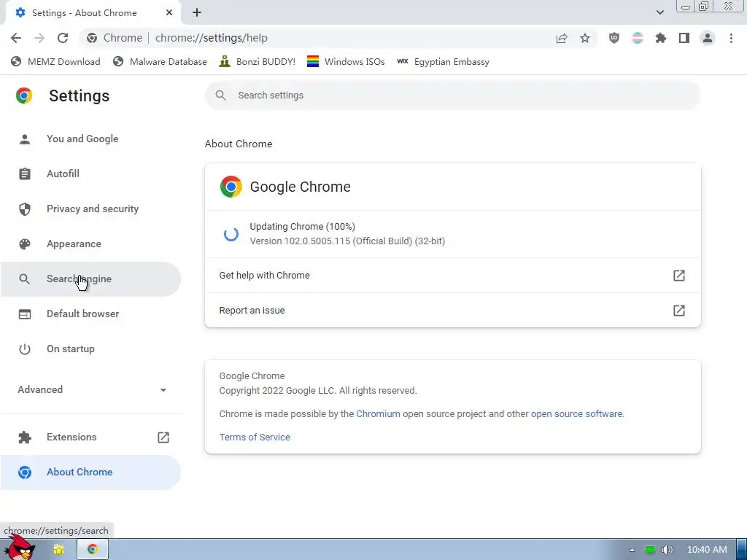Click the Updating Chrome progress spinner
The width and height of the screenshot is (747, 560).
click(x=231, y=234)
